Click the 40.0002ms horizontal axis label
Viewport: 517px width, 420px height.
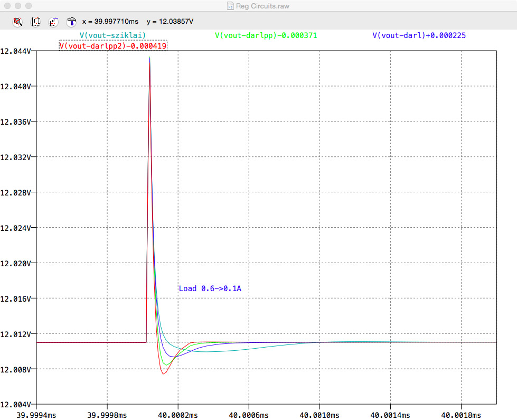pos(178,415)
